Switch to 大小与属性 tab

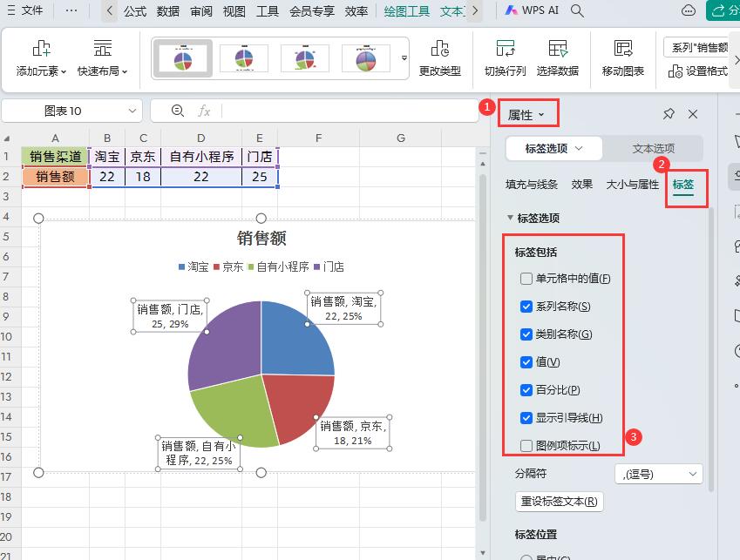click(633, 185)
